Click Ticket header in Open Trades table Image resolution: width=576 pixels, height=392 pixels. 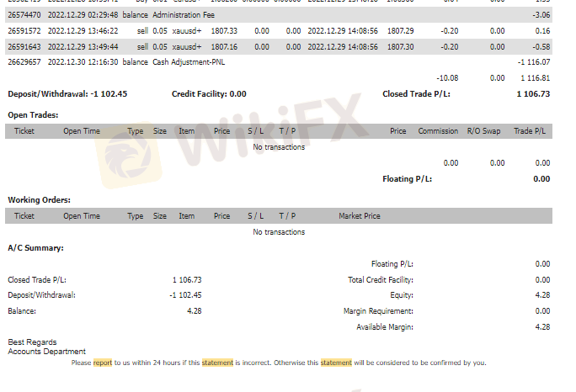(24, 131)
